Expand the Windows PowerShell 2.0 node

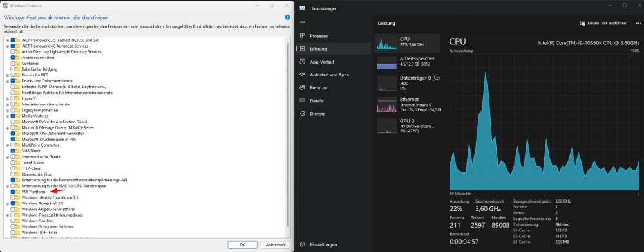click(7, 203)
